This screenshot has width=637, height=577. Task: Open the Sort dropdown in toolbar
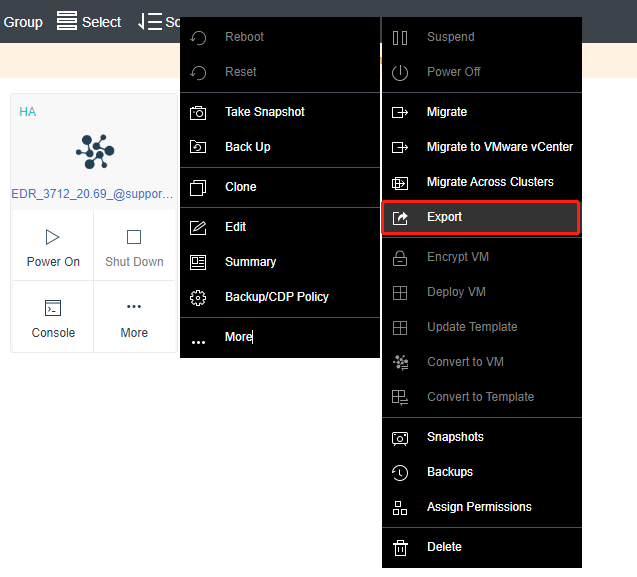pyautogui.click(x=160, y=22)
